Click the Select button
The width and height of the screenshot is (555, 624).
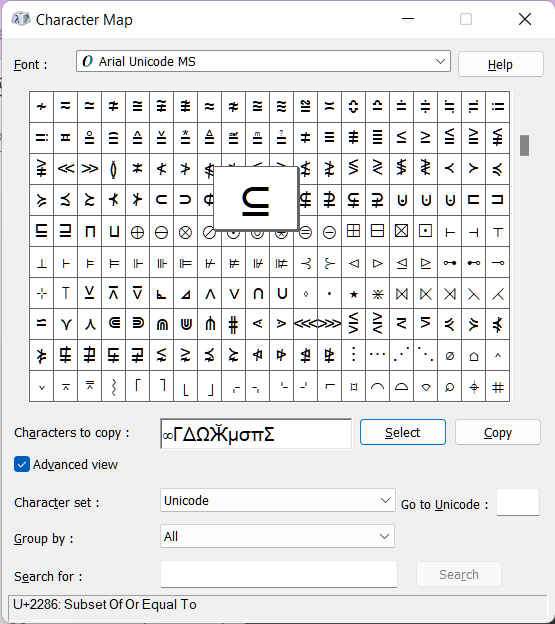pyautogui.click(x=403, y=432)
